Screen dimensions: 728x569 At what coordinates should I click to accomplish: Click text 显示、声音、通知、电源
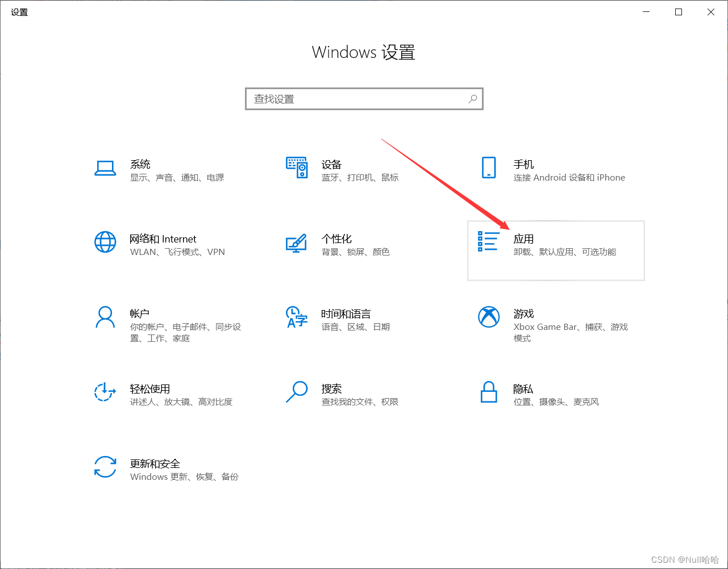177,178
